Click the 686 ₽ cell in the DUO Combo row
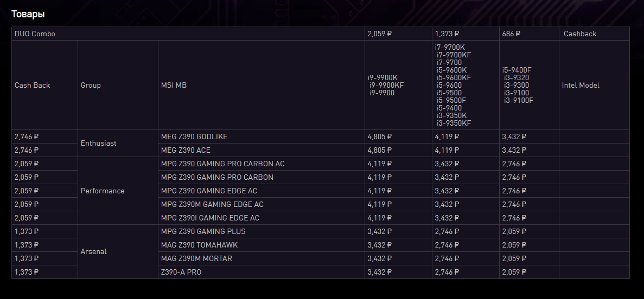The width and height of the screenshot is (644, 299). 529,34
